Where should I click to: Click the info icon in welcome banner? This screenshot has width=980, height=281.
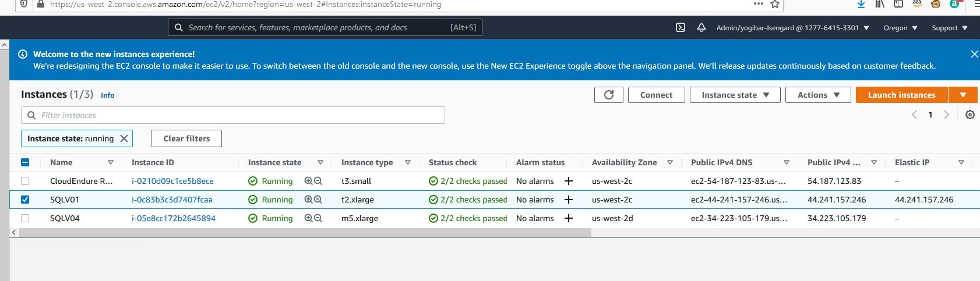point(23,54)
